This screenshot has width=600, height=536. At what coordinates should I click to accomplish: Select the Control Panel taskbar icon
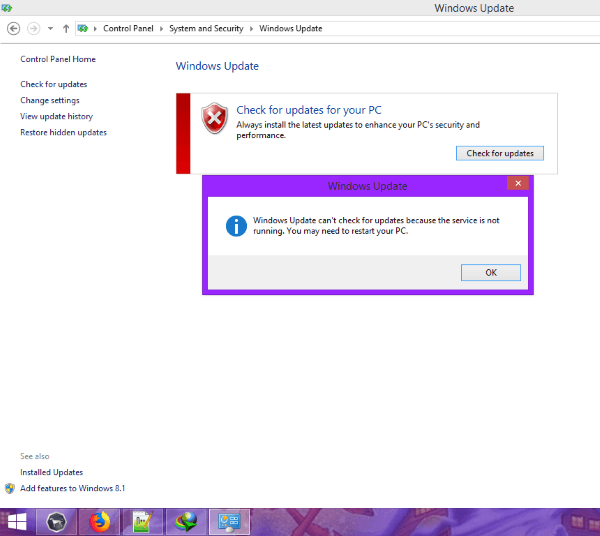[229, 521]
